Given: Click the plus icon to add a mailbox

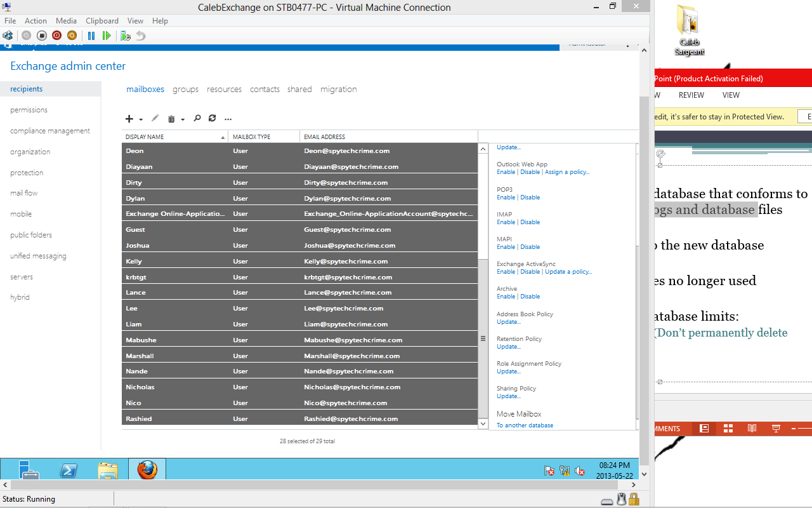Looking at the screenshot, I should pos(129,119).
